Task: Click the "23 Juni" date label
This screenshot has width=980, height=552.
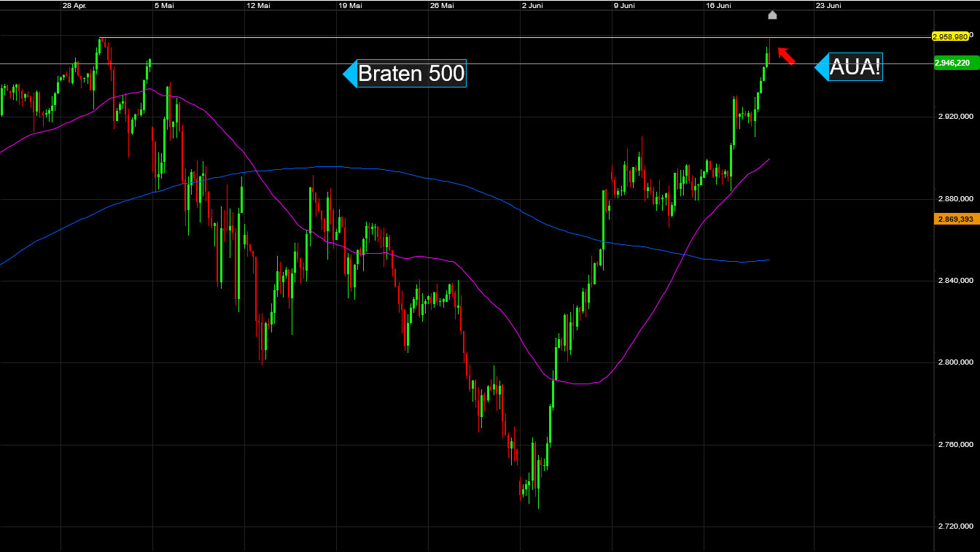Action: click(829, 5)
